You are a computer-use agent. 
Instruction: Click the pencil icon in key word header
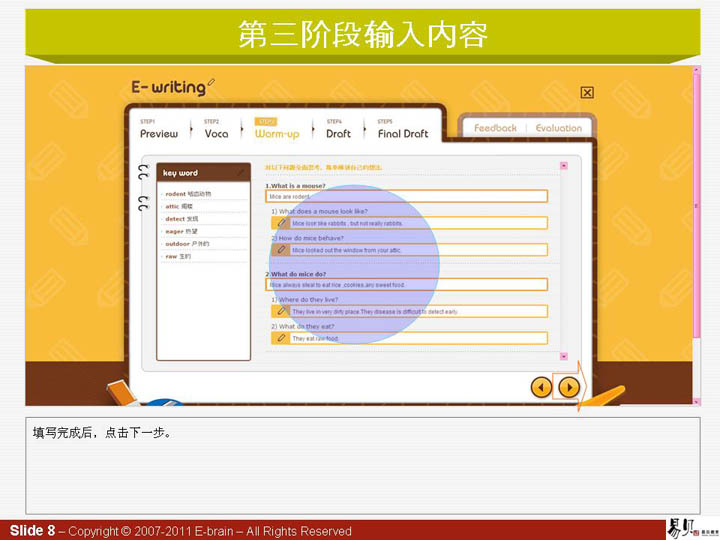click(x=241, y=173)
